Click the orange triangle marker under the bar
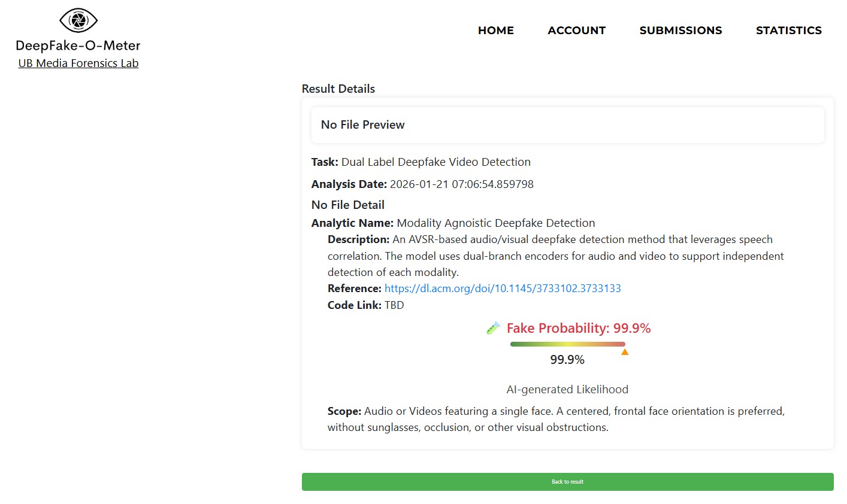 click(x=625, y=352)
